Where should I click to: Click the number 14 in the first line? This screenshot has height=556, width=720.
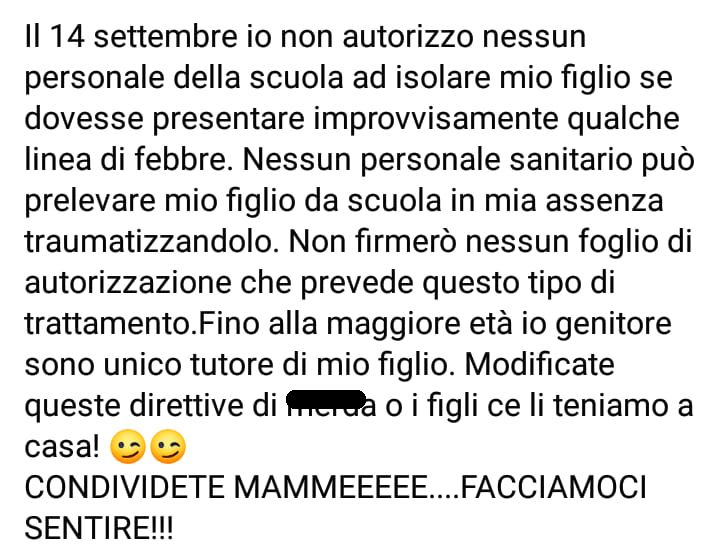coord(67,36)
